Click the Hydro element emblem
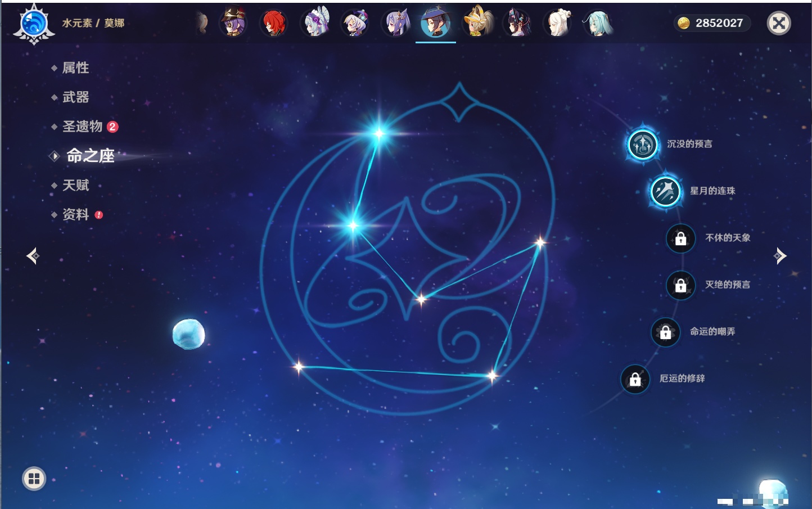The image size is (812, 509). 34,24
